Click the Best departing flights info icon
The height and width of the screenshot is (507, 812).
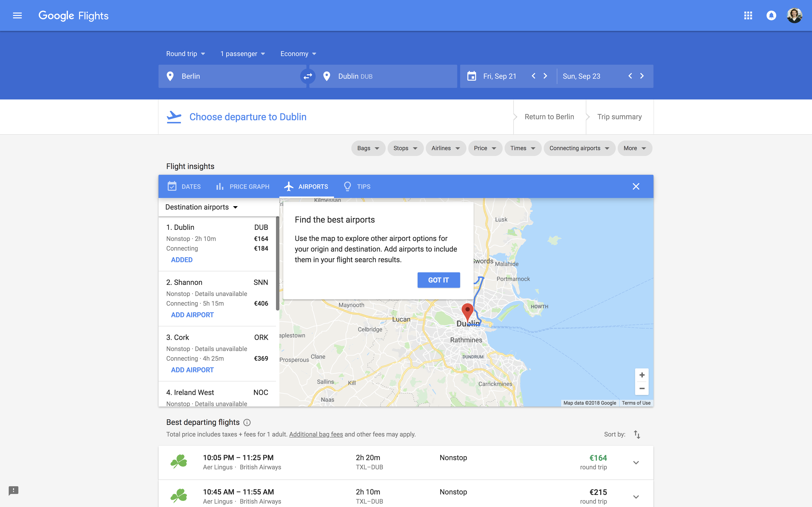point(247,422)
